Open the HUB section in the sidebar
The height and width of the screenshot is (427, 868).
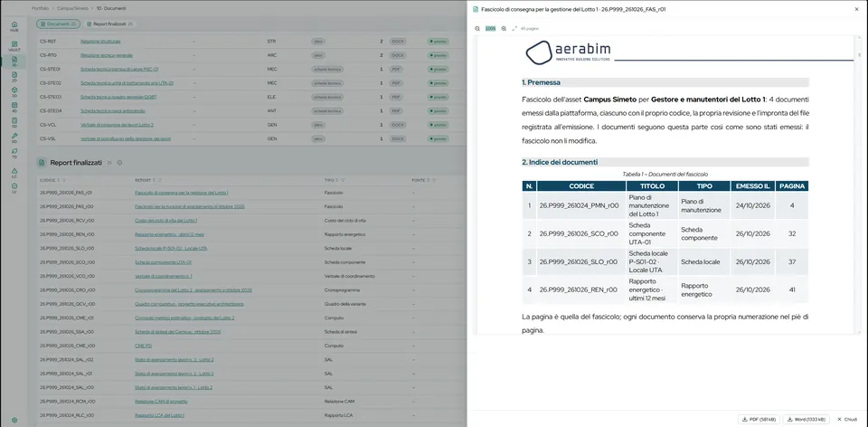(x=14, y=26)
